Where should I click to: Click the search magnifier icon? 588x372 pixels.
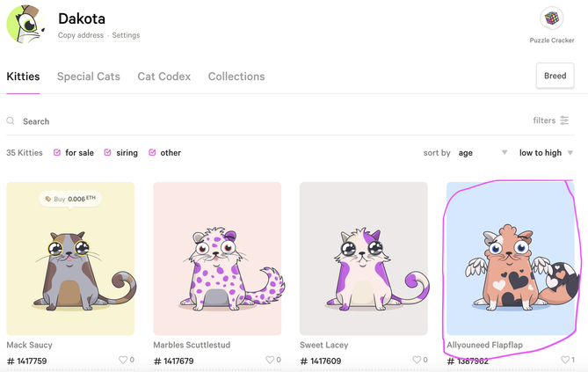coord(11,121)
